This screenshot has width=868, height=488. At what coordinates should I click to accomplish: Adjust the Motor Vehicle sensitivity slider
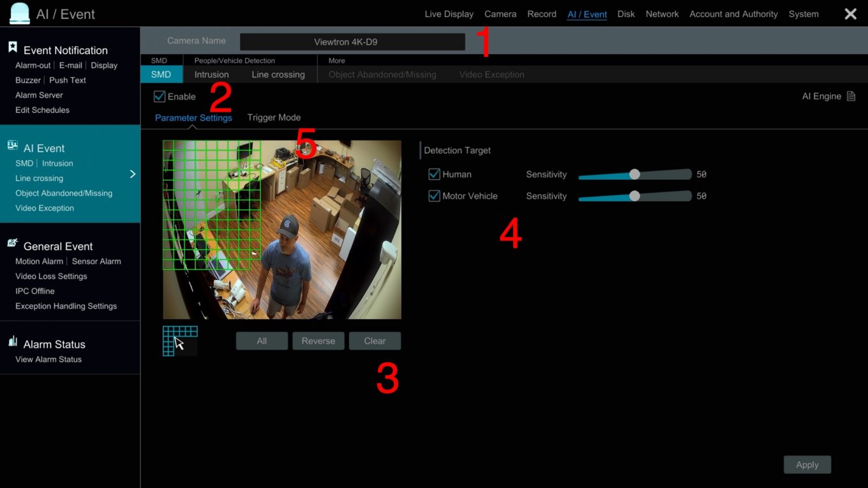[x=634, y=196]
